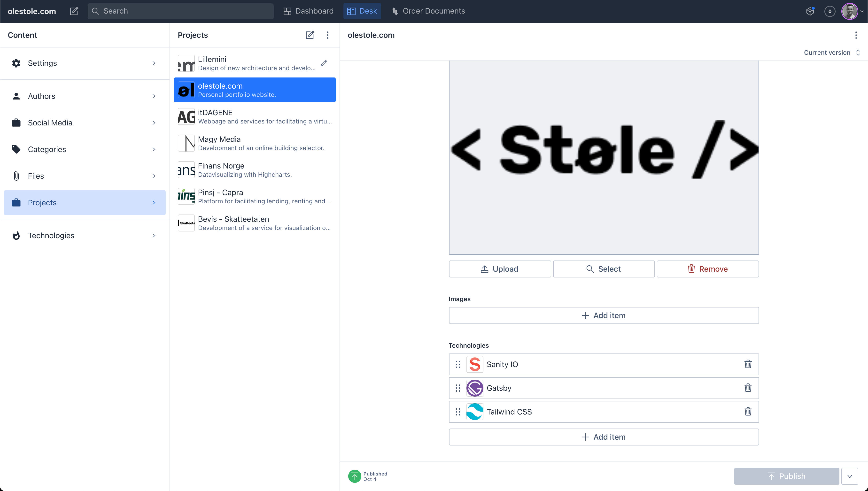Click Upload button under the image
This screenshot has height=491, width=868.
pos(500,269)
